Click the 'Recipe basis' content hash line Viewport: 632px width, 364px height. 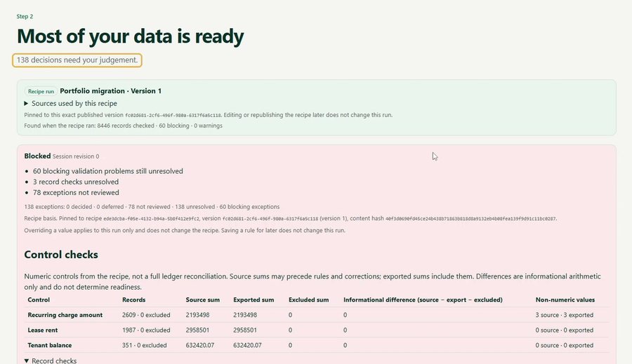[x=291, y=219]
